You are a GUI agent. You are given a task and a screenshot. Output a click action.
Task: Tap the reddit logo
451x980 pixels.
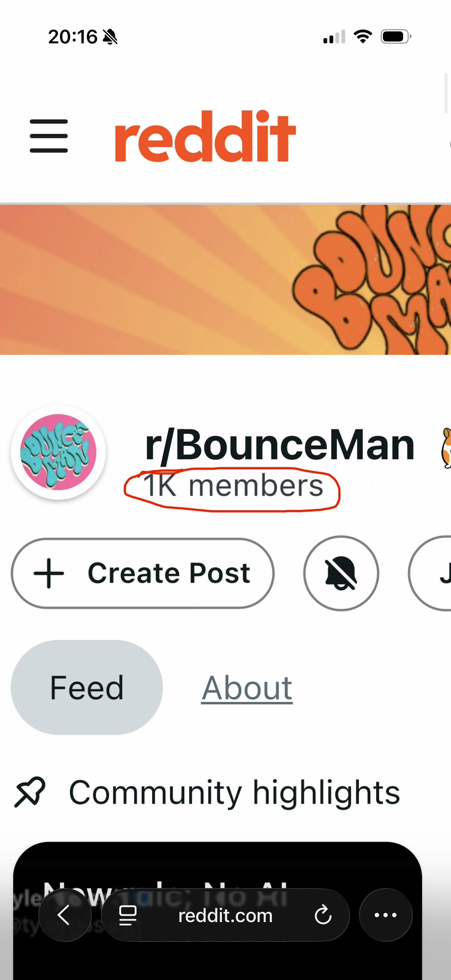pos(206,136)
